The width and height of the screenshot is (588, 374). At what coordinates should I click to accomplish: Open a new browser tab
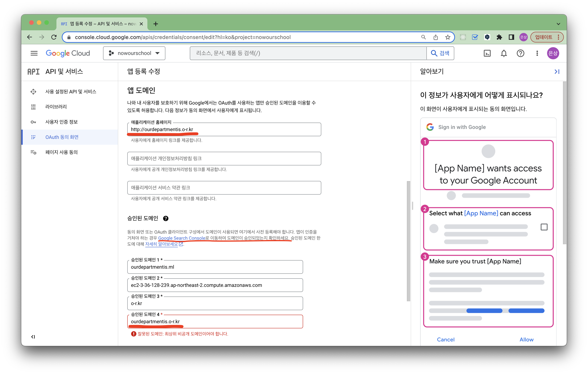156,24
